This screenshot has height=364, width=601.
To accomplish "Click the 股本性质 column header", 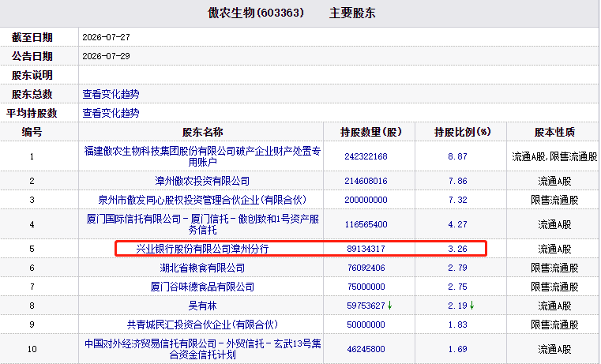I will click(x=554, y=132).
